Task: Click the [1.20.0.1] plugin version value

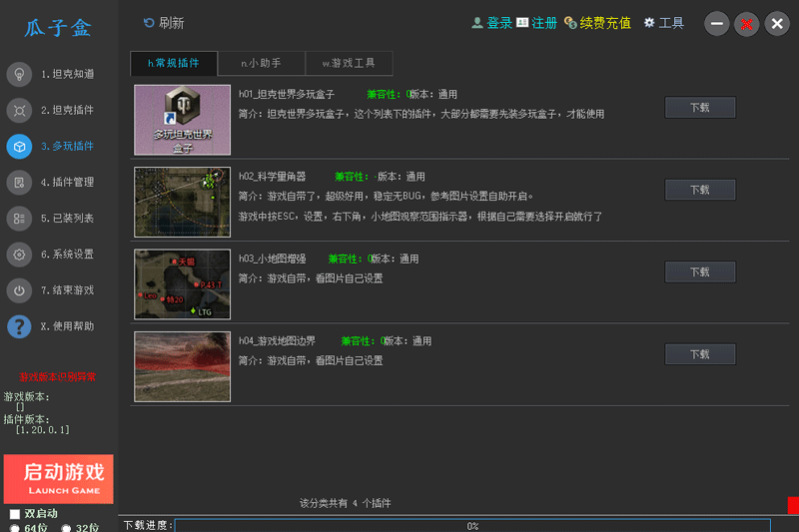Action: [x=42, y=430]
